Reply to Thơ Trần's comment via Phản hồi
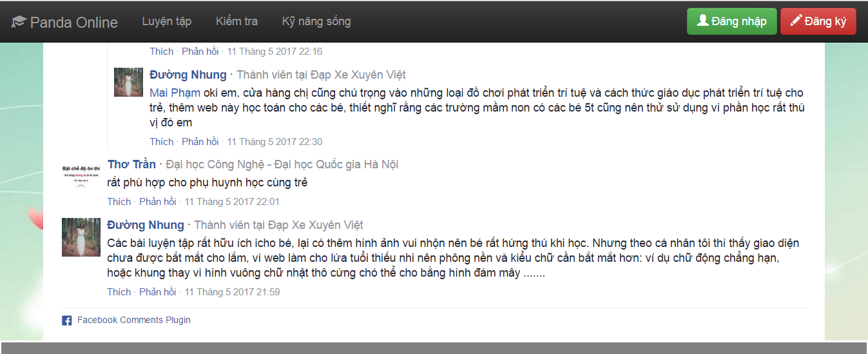The width and height of the screenshot is (868, 354). pyautogui.click(x=158, y=202)
